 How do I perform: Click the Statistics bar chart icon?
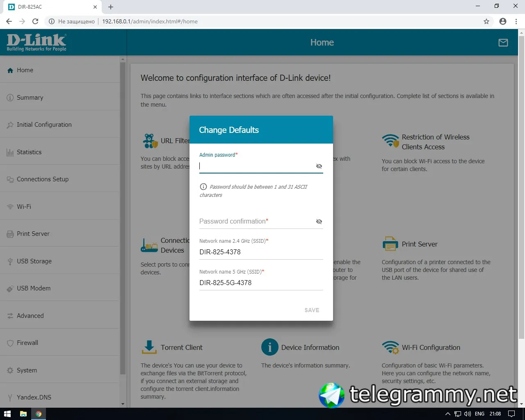tap(10, 152)
